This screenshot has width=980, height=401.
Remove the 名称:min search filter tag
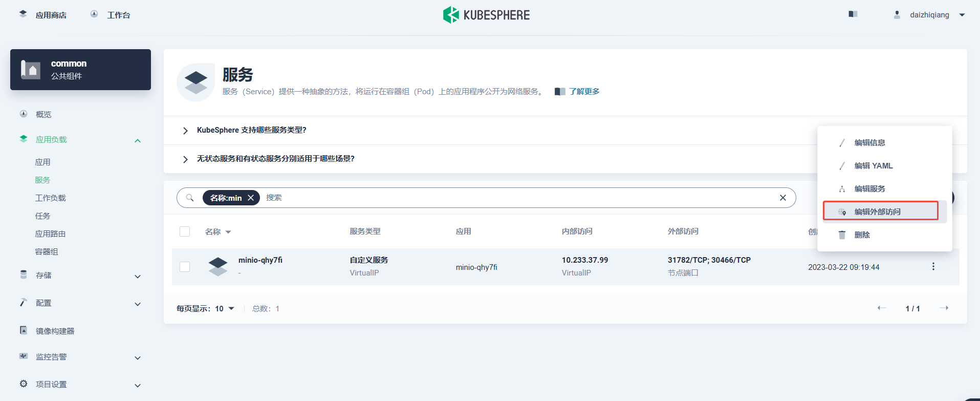251,198
